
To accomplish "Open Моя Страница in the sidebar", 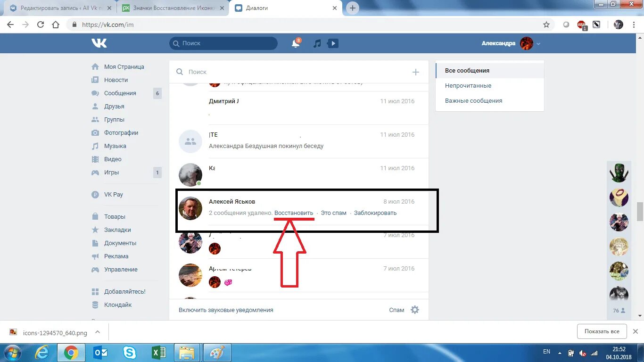I will point(124,67).
